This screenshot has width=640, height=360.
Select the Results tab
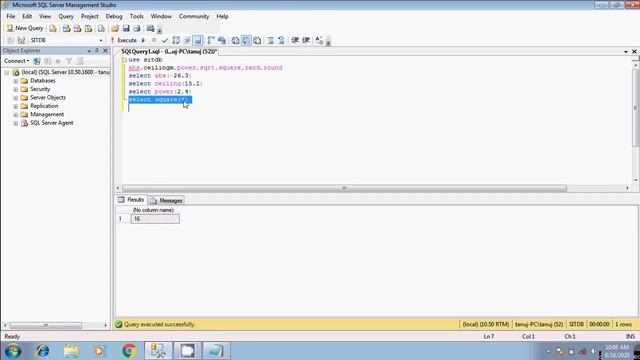tap(131, 200)
